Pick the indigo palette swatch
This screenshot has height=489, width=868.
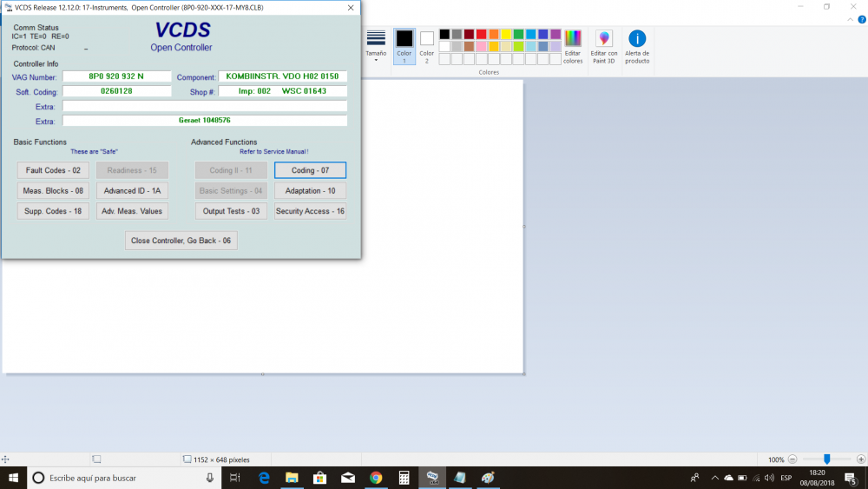pos(543,35)
